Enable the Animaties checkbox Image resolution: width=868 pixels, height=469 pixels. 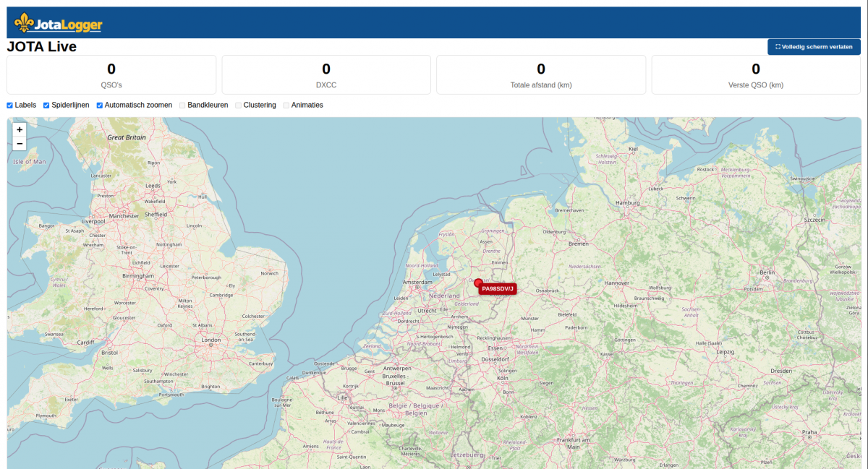point(286,105)
